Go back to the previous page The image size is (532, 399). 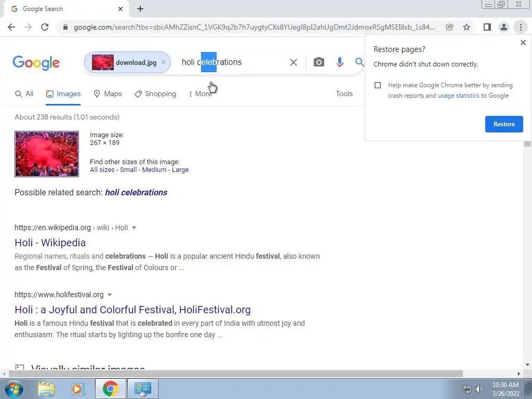(x=11, y=27)
